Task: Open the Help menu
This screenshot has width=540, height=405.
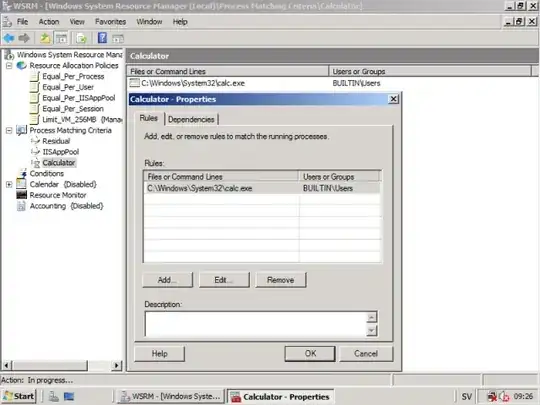Action: pos(180,22)
